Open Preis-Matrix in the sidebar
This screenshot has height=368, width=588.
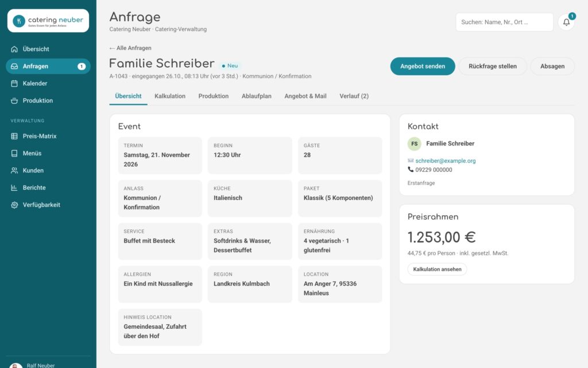coord(48,136)
